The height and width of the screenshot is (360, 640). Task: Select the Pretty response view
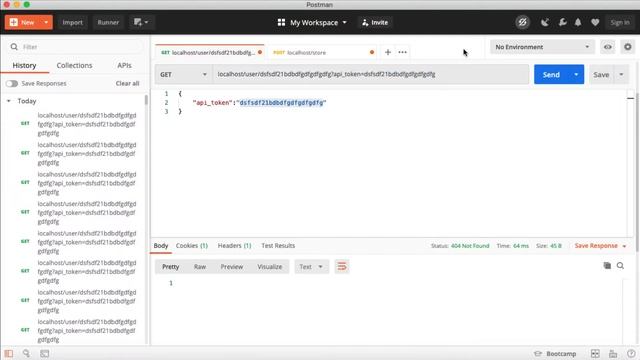pos(171,267)
